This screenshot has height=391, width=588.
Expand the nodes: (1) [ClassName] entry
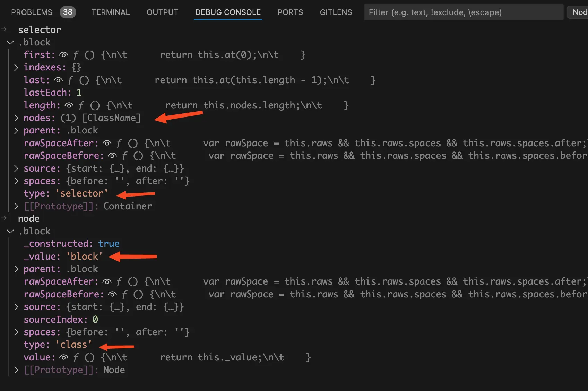(16, 118)
